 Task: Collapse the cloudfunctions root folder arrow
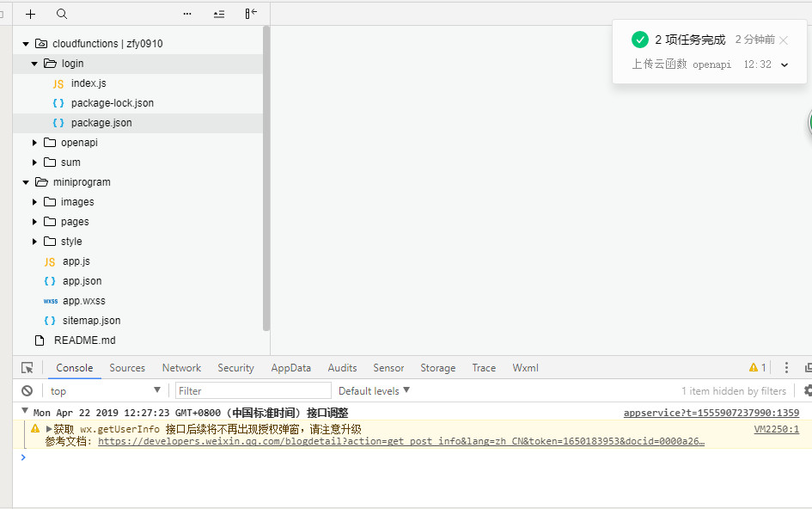point(26,44)
